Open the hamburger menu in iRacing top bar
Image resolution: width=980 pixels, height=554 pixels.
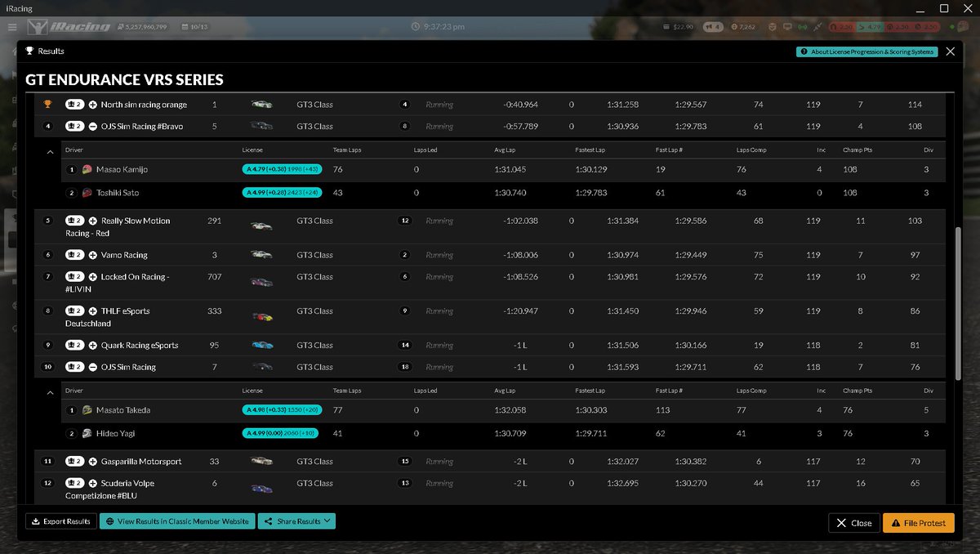pos(12,27)
